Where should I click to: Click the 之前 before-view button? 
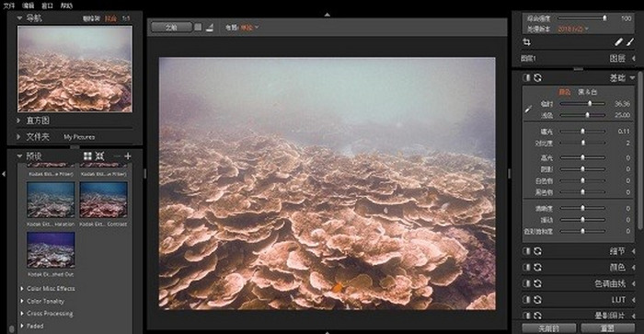(x=171, y=28)
